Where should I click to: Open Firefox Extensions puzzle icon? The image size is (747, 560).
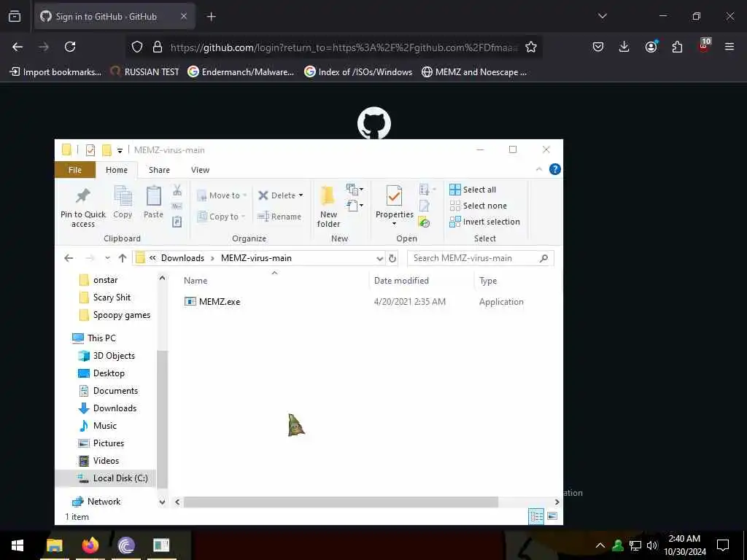677,47
